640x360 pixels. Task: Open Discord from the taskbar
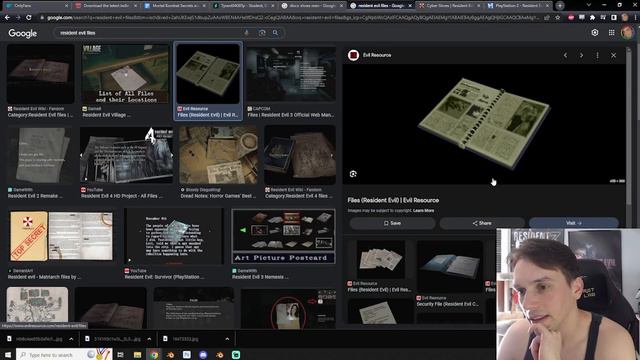(203, 355)
